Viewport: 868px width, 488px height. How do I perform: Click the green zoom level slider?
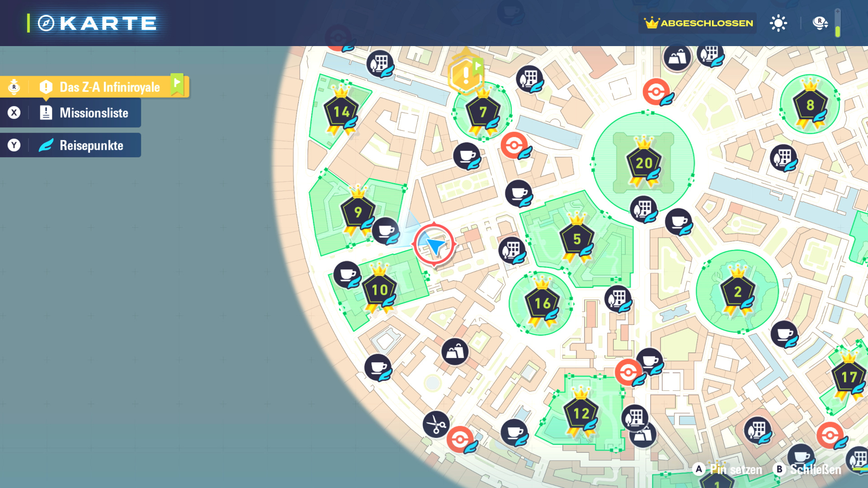837,31
